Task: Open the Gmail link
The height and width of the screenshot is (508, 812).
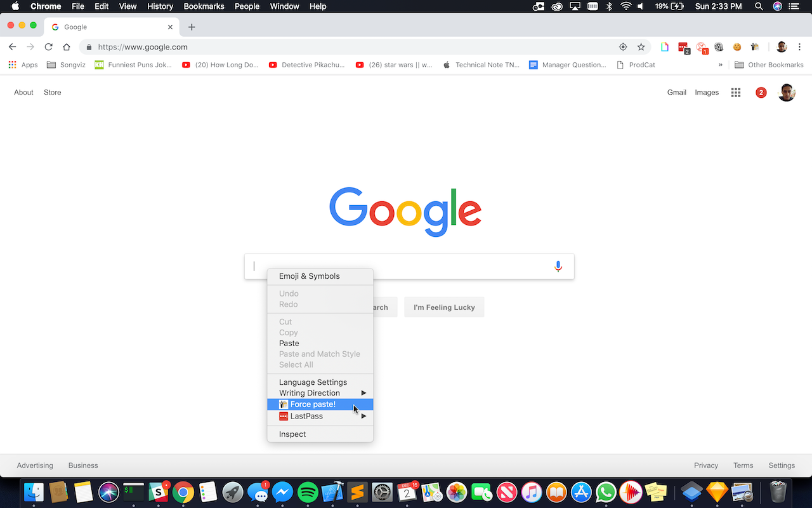Action: click(x=677, y=93)
